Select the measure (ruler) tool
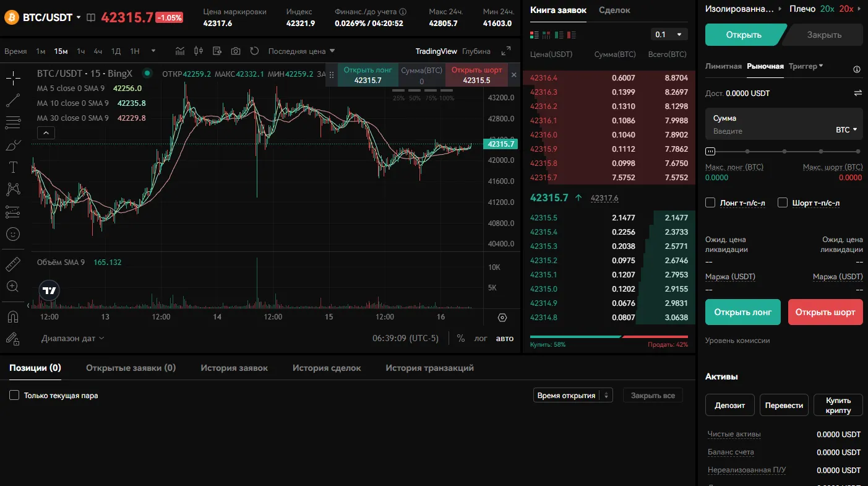 point(13,263)
